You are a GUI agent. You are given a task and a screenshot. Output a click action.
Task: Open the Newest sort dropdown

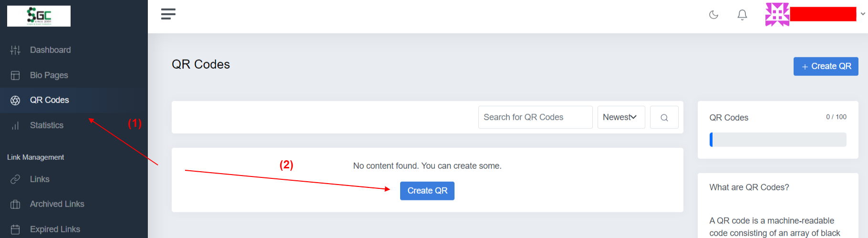pos(621,117)
